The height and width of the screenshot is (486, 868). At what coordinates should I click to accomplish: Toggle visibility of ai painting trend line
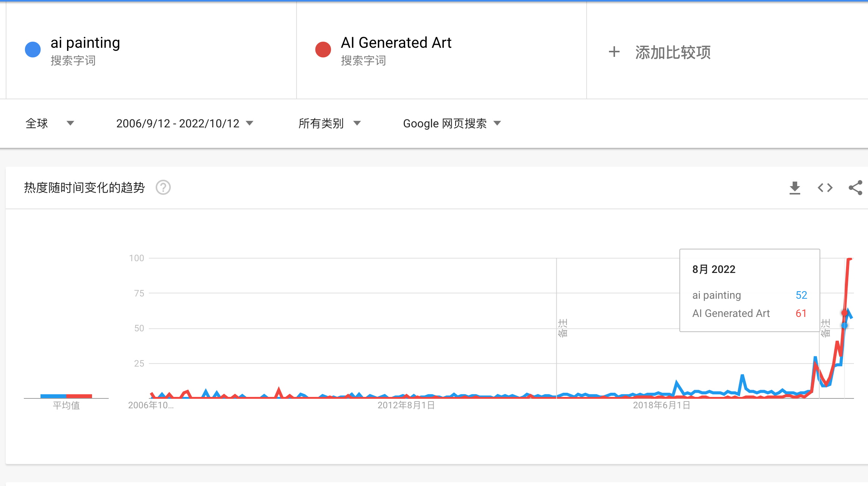[33, 45]
